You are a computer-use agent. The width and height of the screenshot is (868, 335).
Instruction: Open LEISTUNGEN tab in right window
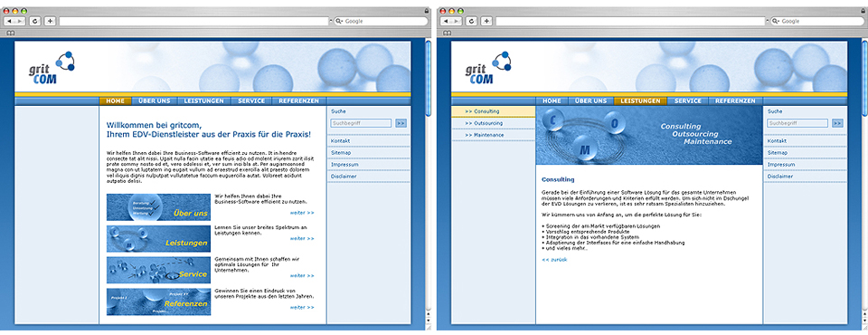640,100
